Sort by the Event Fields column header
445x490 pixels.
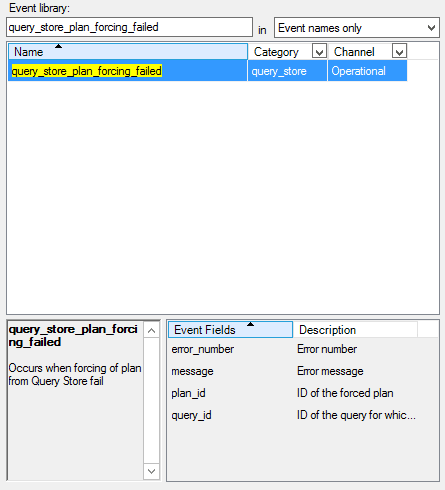click(x=230, y=330)
